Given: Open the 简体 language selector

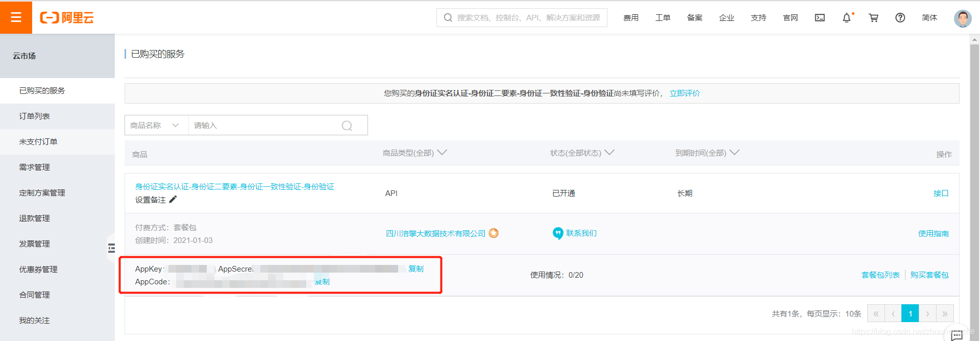Looking at the screenshot, I should point(929,18).
